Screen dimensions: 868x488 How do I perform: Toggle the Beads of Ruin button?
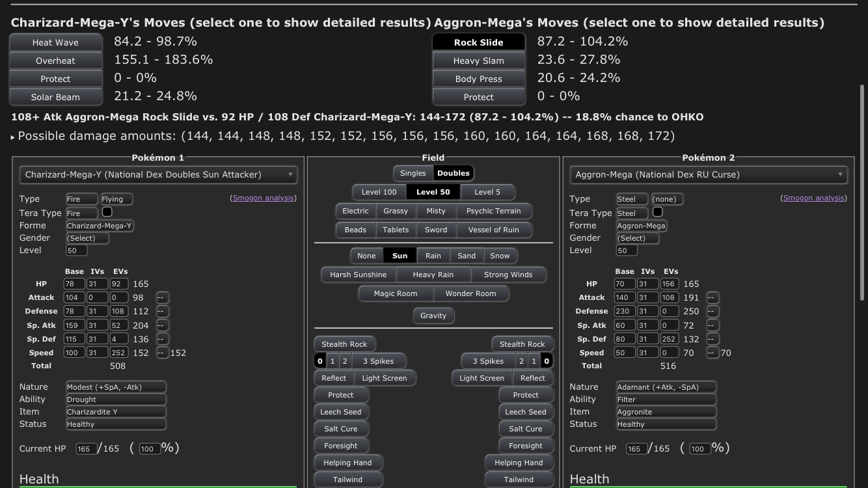click(355, 230)
